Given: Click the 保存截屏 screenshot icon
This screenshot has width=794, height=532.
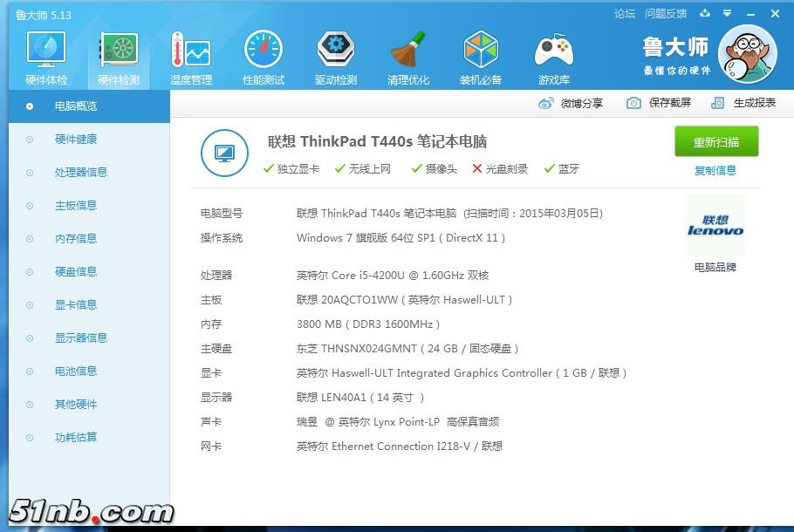Looking at the screenshot, I should 632,103.
